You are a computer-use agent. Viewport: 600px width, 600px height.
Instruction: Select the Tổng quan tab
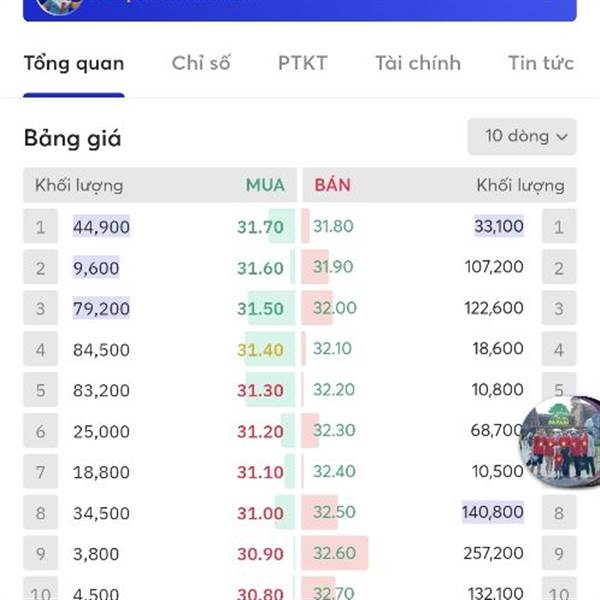click(x=74, y=64)
